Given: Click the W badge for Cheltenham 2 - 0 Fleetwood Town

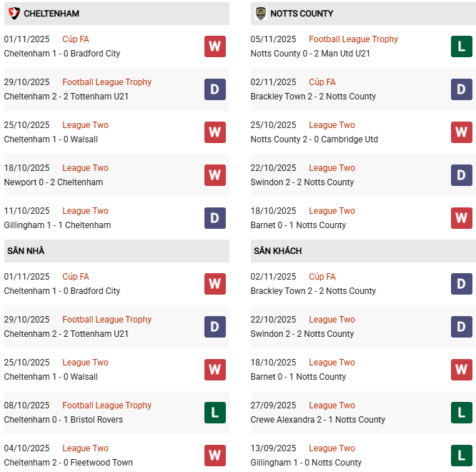Looking at the screenshot, I should [x=215, y=456].
